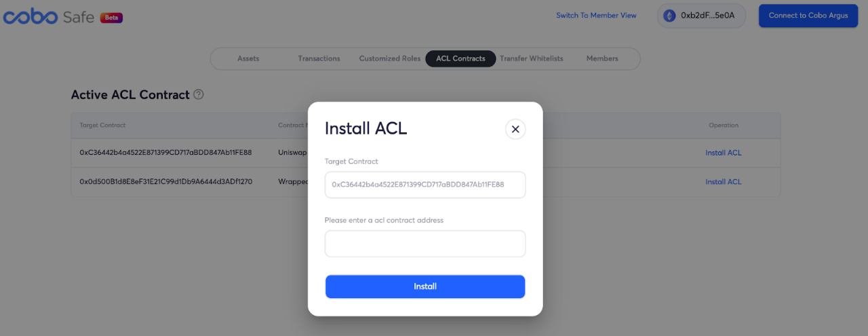Click Connect to Cobo Argus button
This screenshot has height=336, width=868.
pos(808,16)
